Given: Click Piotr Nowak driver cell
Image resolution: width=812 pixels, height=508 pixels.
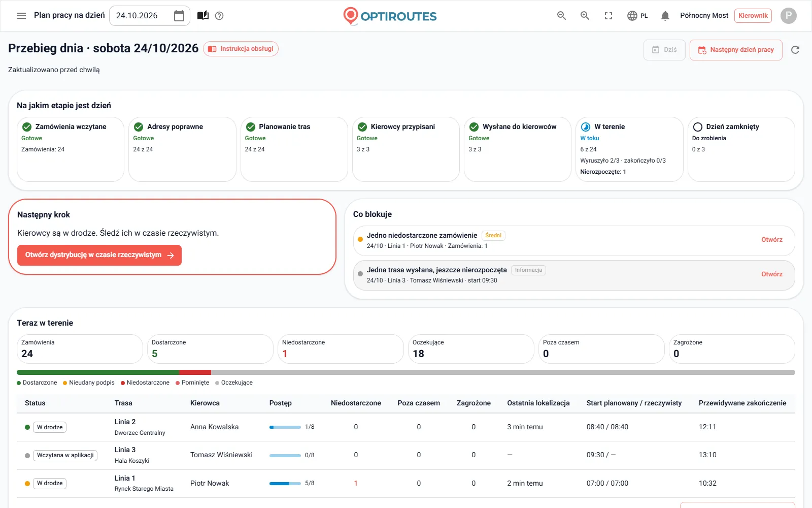Looking at the screenshot, I should [x=210, y=484].
